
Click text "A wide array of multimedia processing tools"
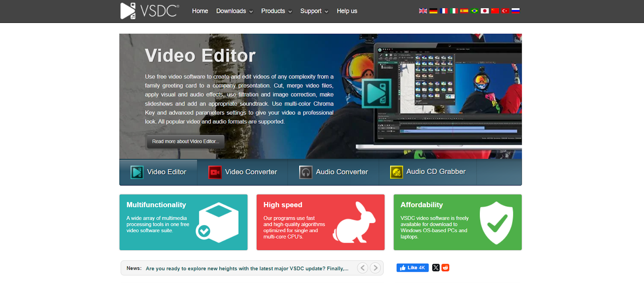[158, 224]
